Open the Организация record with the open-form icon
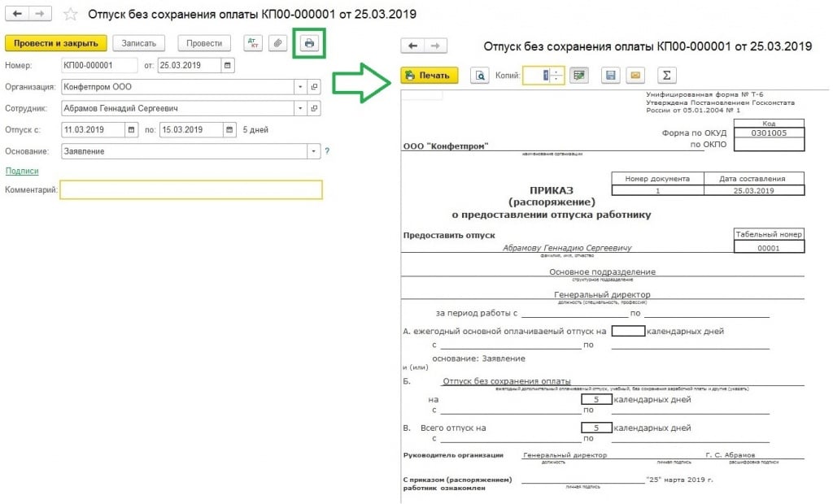 pyautogui.click(x=314, y=86)
